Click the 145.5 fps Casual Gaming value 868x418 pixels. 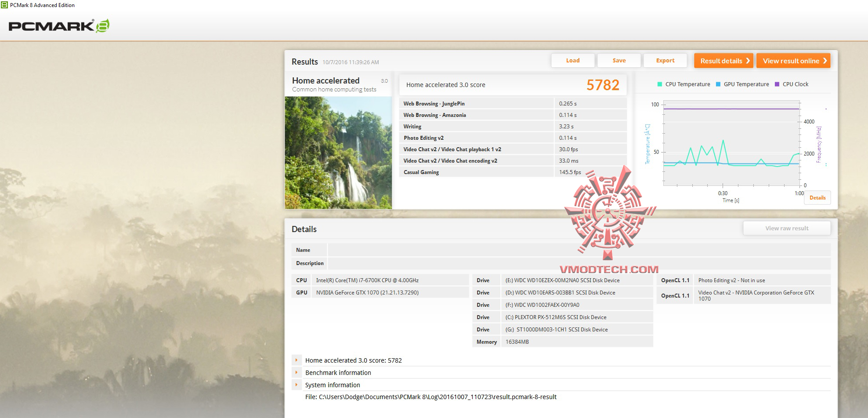click(570, 172)
